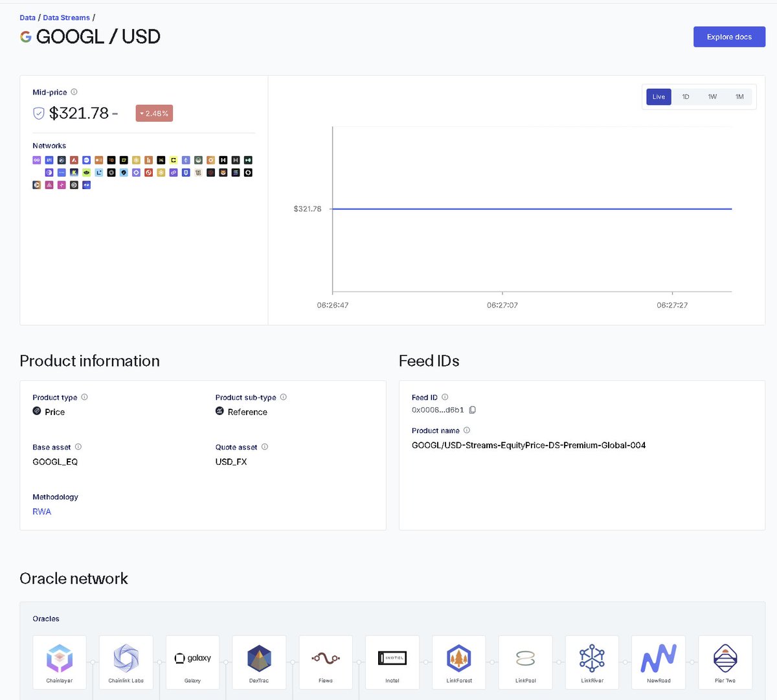
Task: Select the red Avalanche network icon
Action: tap(74, 160)
